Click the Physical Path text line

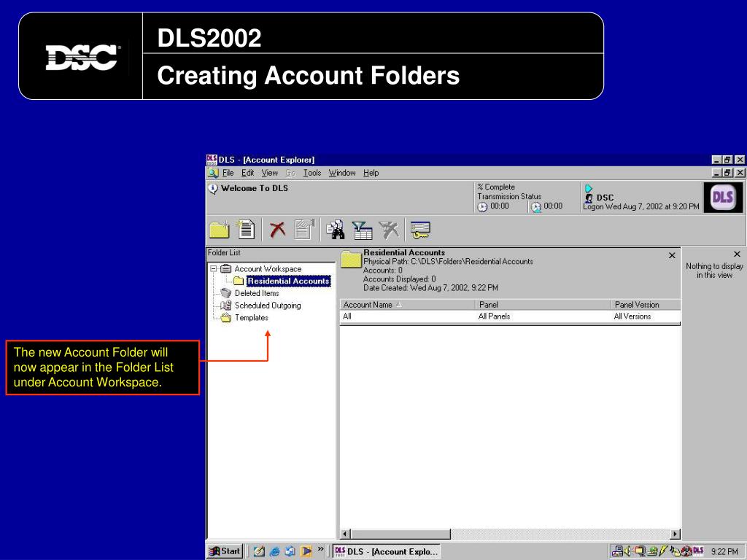click(x=448, y=262)
